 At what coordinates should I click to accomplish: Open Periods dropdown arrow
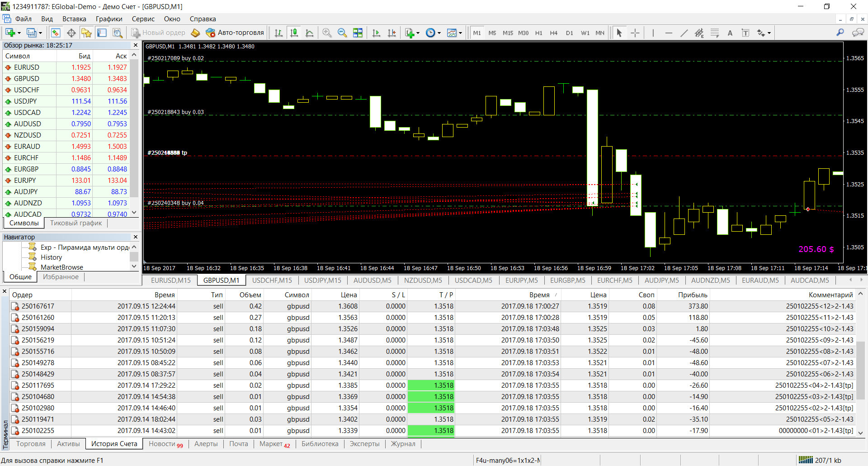pos(439,33)
